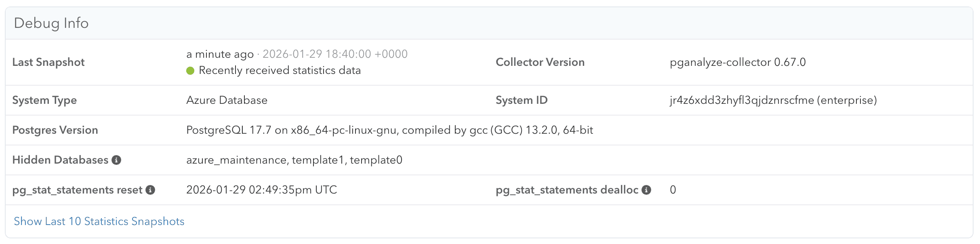Click the pg_stat_statements dealloc info icon
This screenshot has height=244, width=980.
(646, 190)
